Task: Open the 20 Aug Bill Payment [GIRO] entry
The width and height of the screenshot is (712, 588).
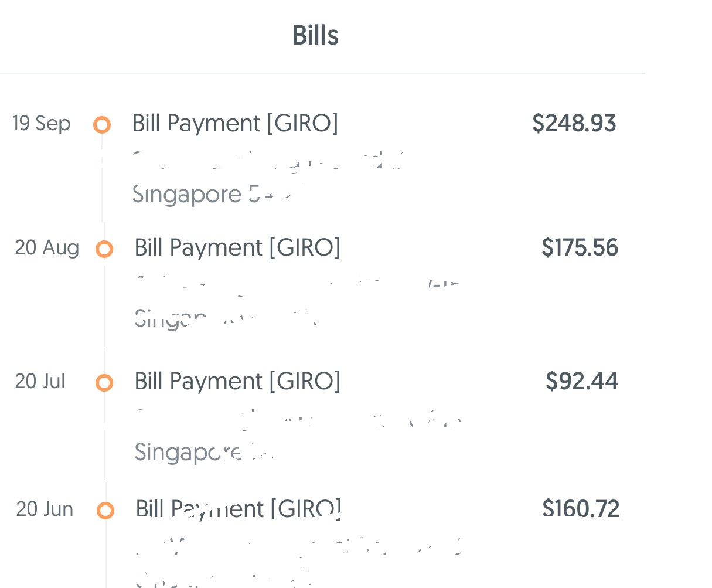Action: tap(237, 248)
